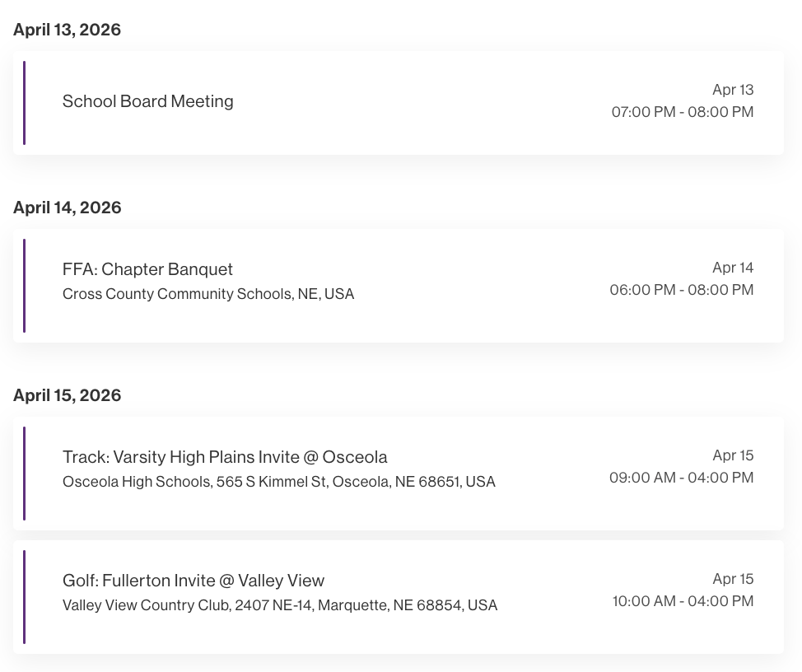The height and width of the screenshot is (672, 802).
Task: Click the Osceola High Schools address link
Action: [x=279, y=482]
